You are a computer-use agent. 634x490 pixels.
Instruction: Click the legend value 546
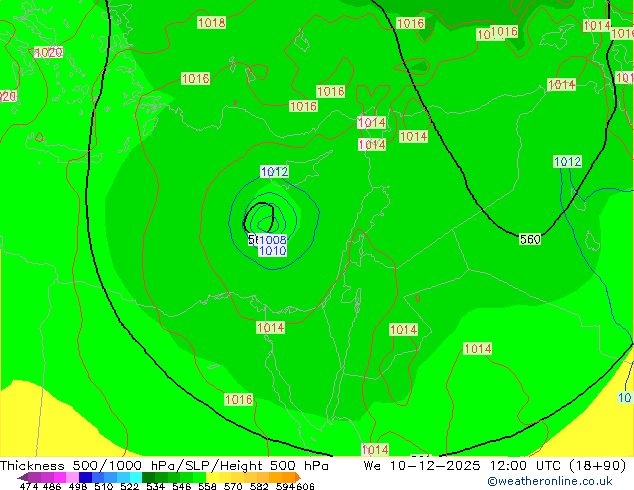[x=182, y=486]
